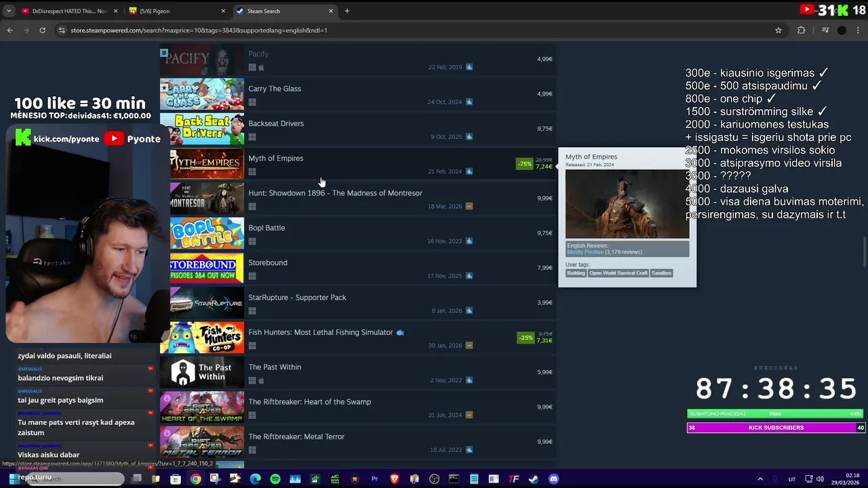Click Open World Survival Craft tag

[618, 273]
